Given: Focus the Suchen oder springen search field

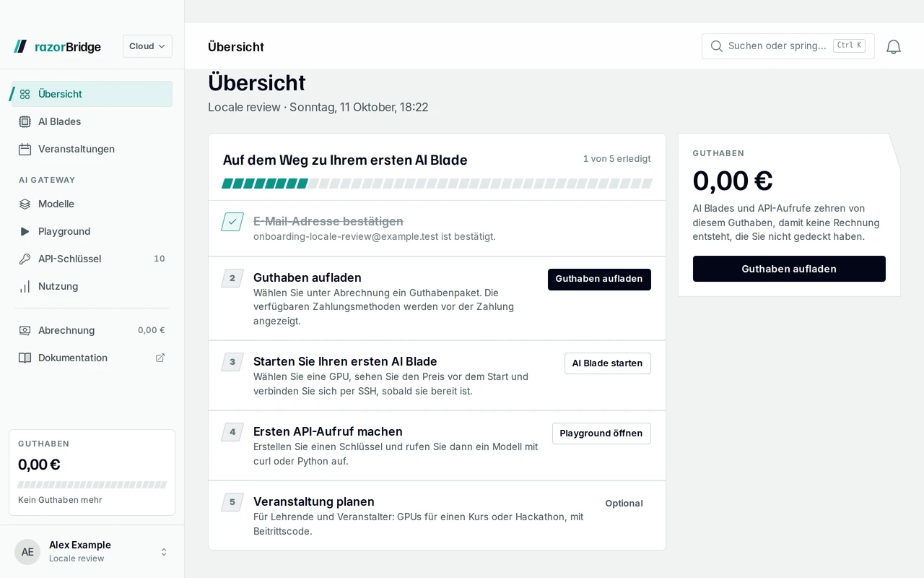Looking at the screenshot, I should pyautogui.click(x=788, y=46).
